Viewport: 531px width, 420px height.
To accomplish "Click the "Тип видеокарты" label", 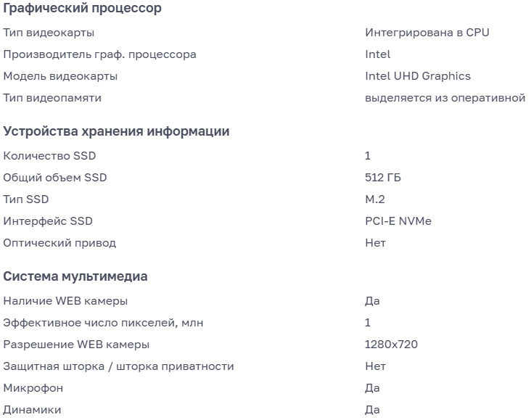I will [x=49, y=33].
